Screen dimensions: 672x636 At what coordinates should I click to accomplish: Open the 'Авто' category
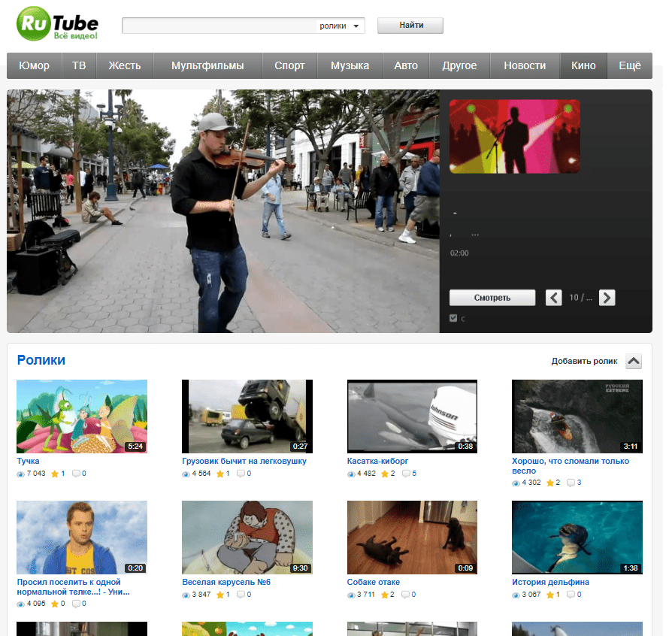click(x=406, y=65)
